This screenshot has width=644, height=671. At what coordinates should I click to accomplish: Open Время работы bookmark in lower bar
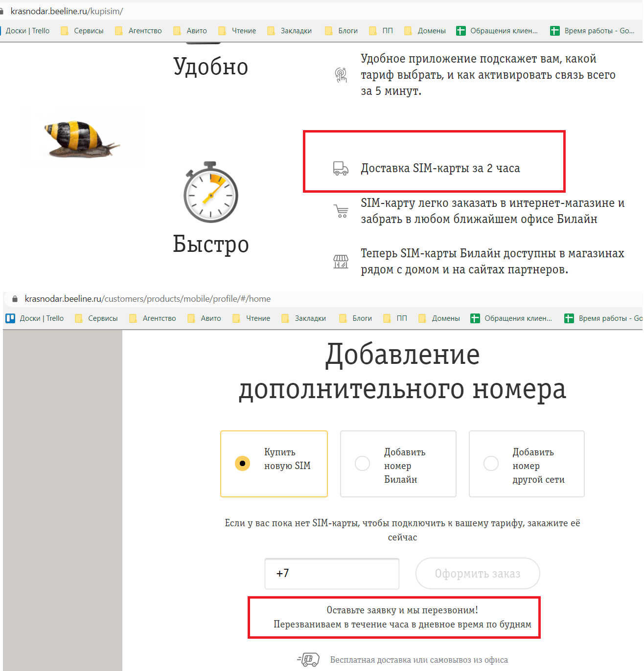[x=604, y=318]
